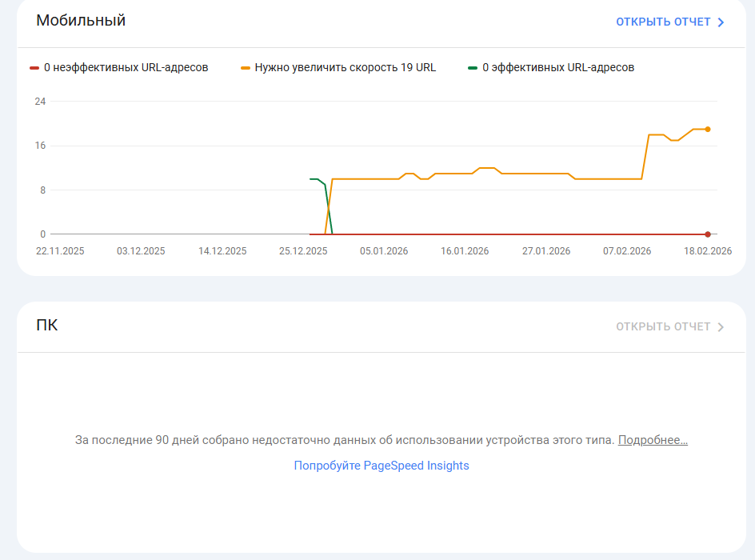Click the grey chevron arrow in ПК card
The width and height of the screenshot is (755, 560).
(721, 327)
